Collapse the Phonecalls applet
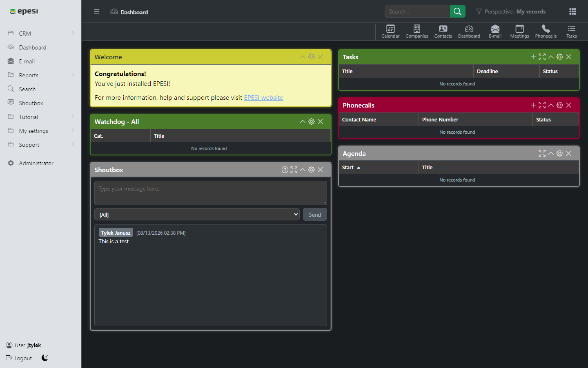 click(551, 105)
